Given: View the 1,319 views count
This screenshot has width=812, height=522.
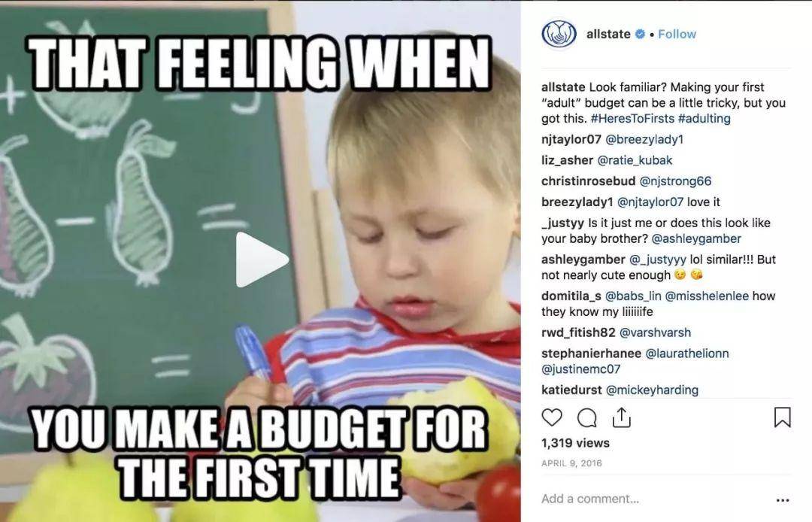Looking at the screenshot, I should (575, 443).
